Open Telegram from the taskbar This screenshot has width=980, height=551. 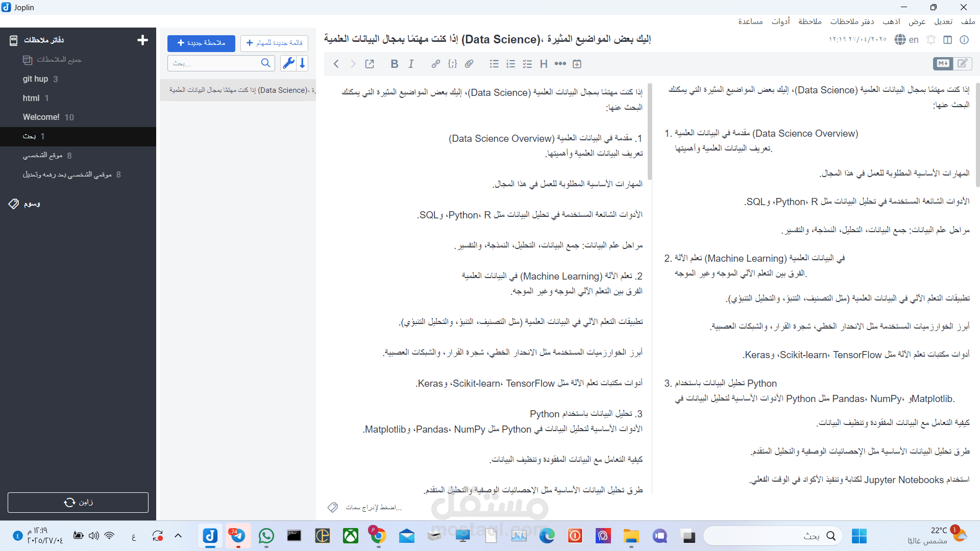pos(238,536)
